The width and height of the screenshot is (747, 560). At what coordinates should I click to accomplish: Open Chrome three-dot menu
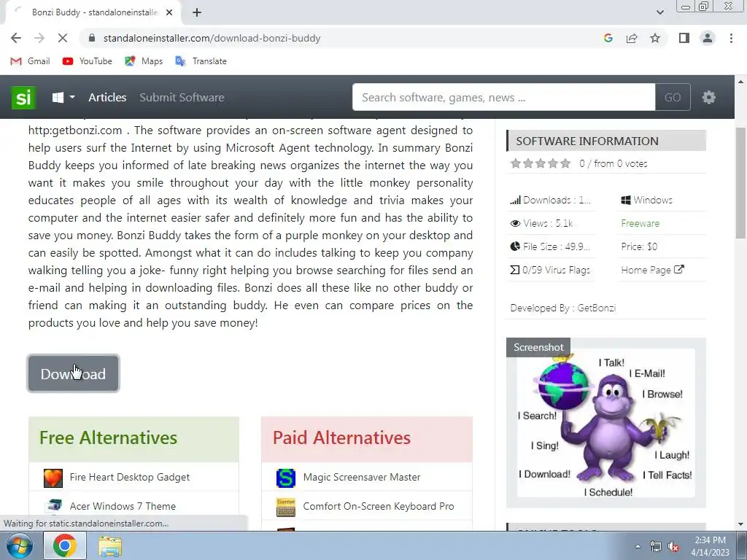[731, 38]
